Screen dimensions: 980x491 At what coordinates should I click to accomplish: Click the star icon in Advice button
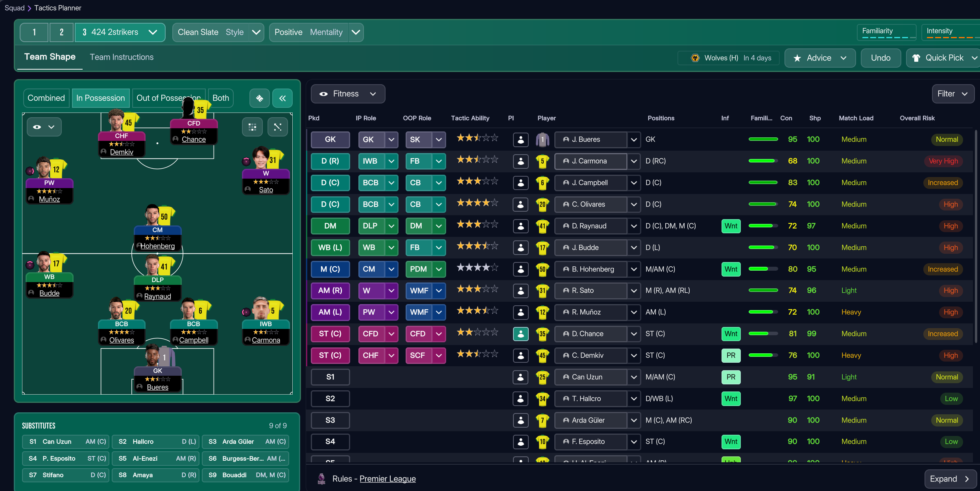click(x=797, y=58)
